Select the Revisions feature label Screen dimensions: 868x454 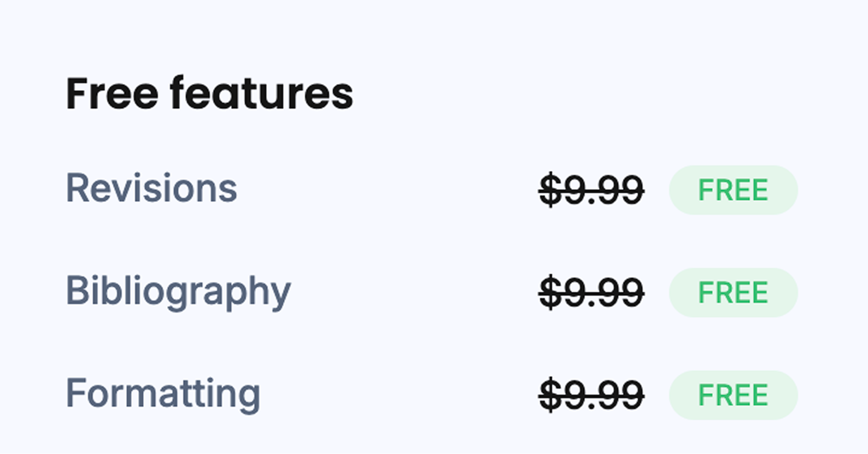[x=151, y=188]
